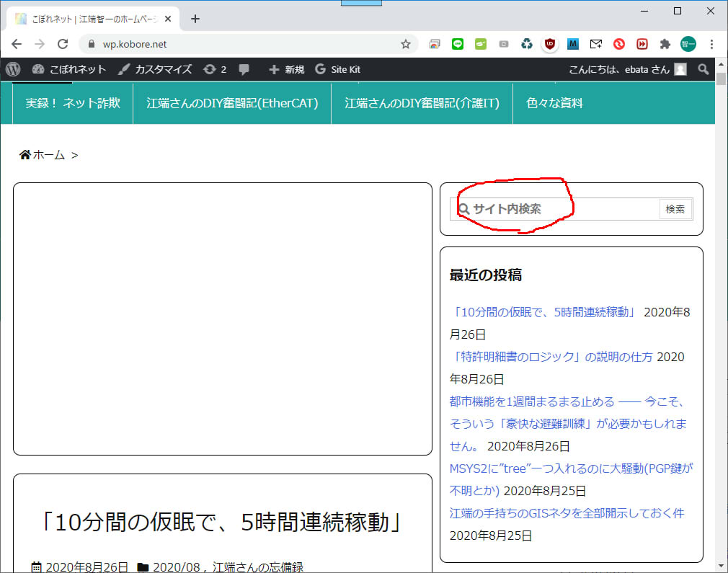The height and width of the screenshot is (573, 728).
Task: Click the WordPress logo in admin bar
Action: tap(12, 69)
